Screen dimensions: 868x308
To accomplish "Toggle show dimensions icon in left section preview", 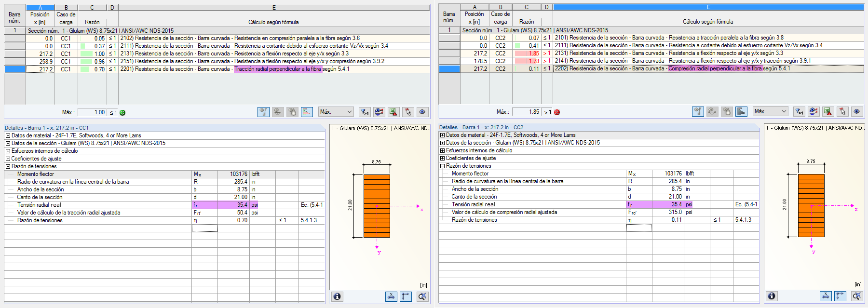I will pos(391,296).
